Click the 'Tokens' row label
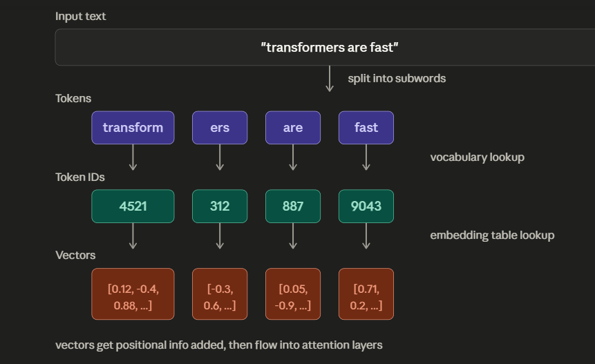Viewport: 595px width, 364px height. [73, 99]
